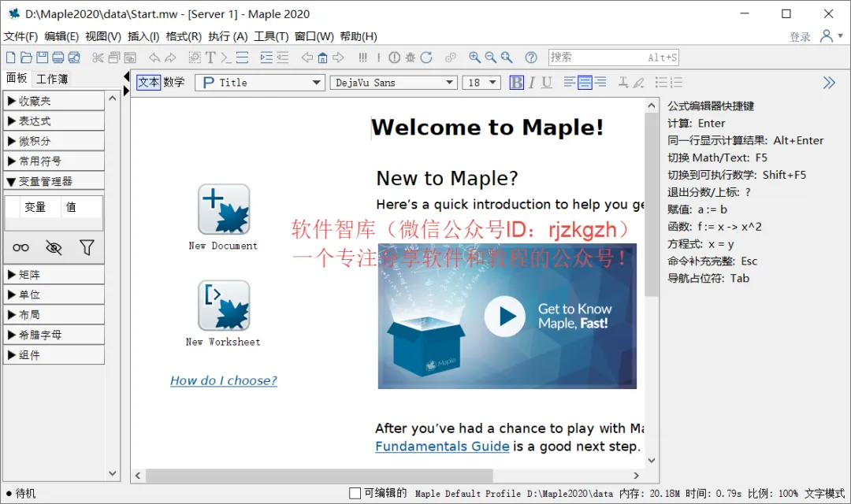Expand the 微积分 palette
Screen dimensions: 851x504
[x=54, y=141]
